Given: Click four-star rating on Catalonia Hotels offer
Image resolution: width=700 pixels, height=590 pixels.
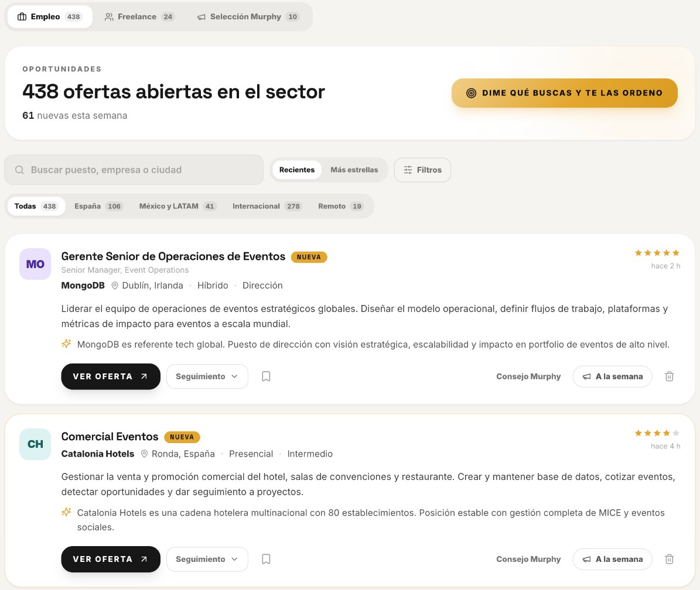Looking at the screenshot, I should coord(657,433).
